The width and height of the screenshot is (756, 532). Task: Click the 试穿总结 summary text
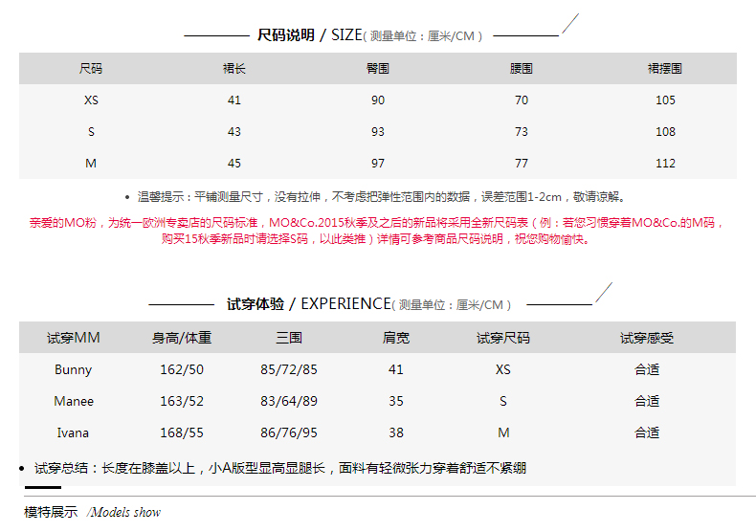point(279,468)
